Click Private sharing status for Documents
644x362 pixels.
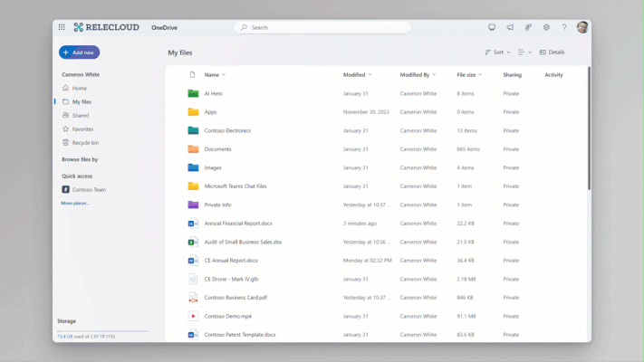click(511, 149)
